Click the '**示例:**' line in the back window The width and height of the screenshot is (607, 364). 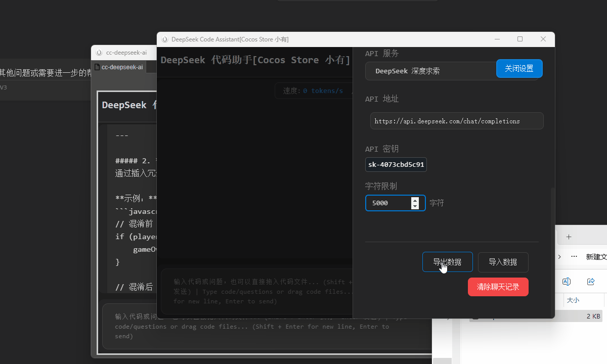point(136,198)
